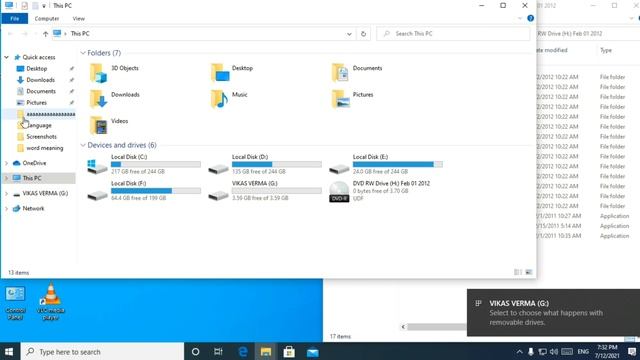The width and height of the screenshot is (640, 360).
Task: Open the File menu
Action: pyautogui.click(x=15, y=18)
